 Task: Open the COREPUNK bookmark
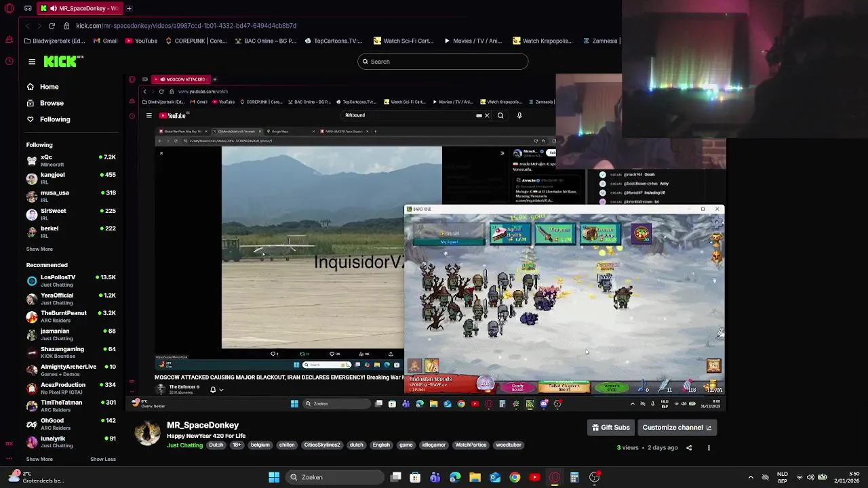(195, 41)
